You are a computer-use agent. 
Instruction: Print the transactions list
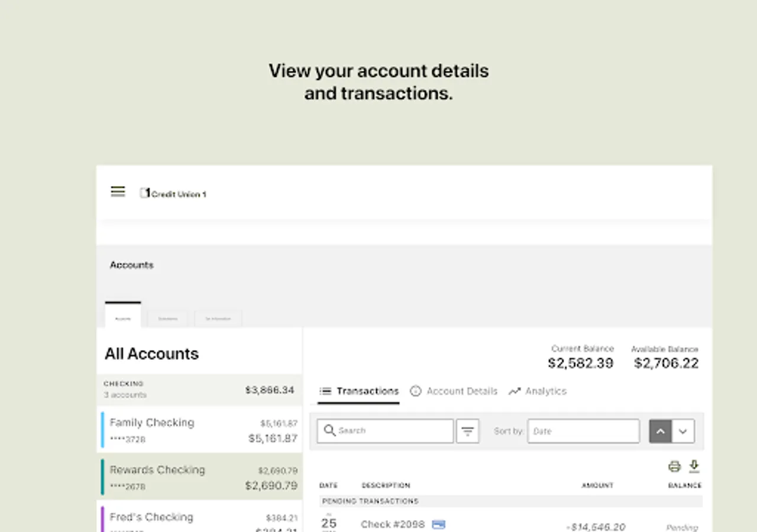click(674, 466)
